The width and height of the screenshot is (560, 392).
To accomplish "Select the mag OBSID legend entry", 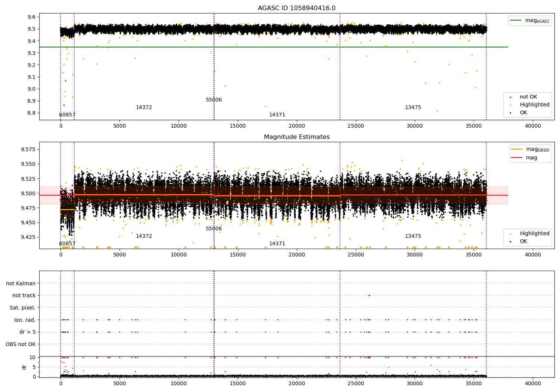I will (x=531, y=149).
